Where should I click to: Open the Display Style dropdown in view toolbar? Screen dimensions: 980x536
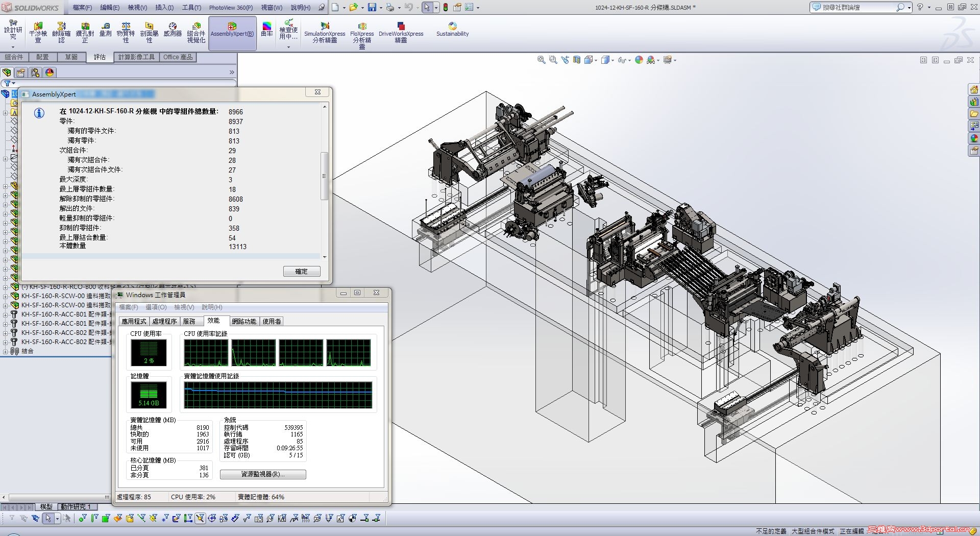click(612, 60)
